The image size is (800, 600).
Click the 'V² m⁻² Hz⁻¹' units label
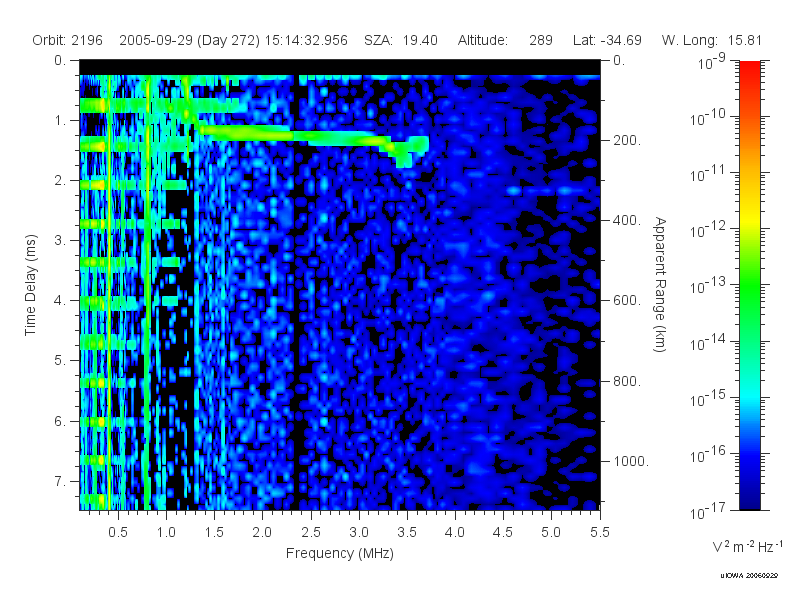pyautogui.click(x=747, y=546)
